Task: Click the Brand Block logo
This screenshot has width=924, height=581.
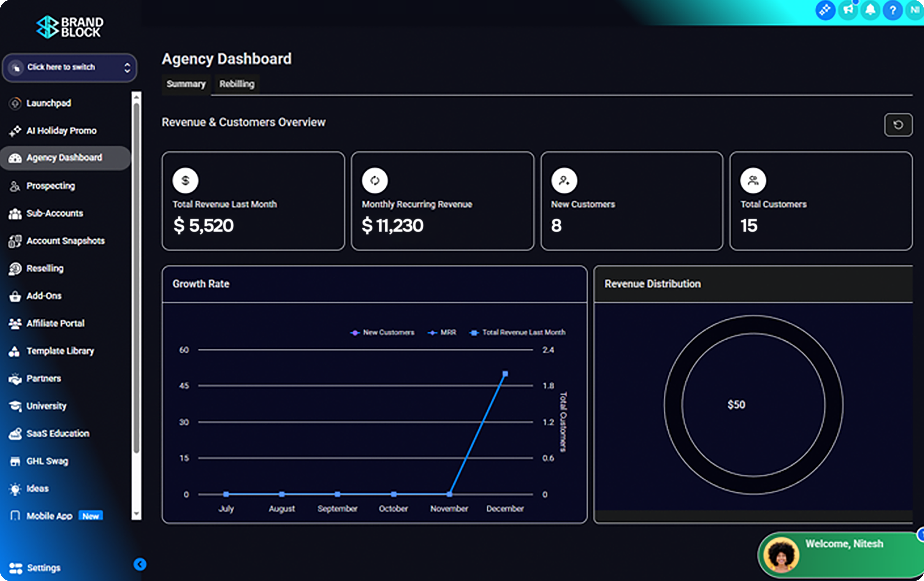Action: 69,27
